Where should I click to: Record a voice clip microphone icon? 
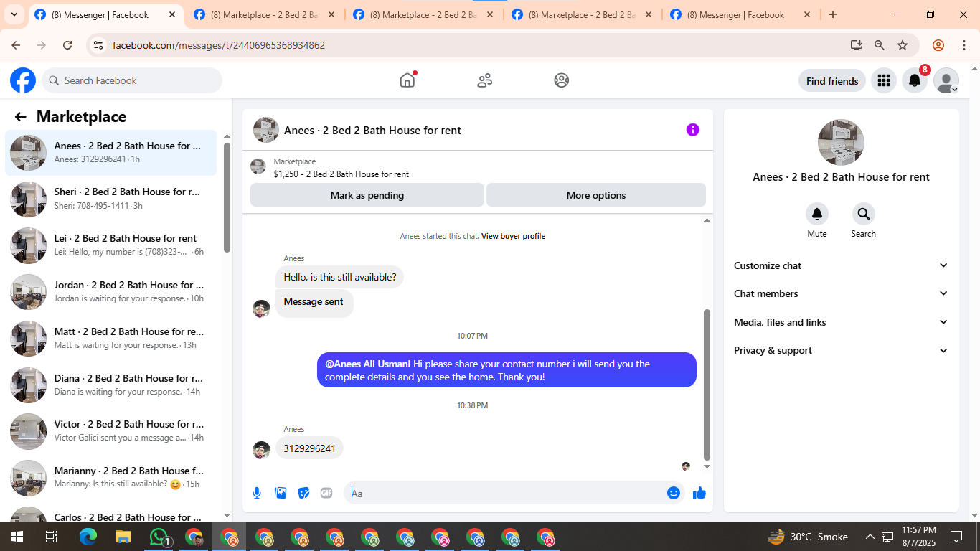pos(257,493)
